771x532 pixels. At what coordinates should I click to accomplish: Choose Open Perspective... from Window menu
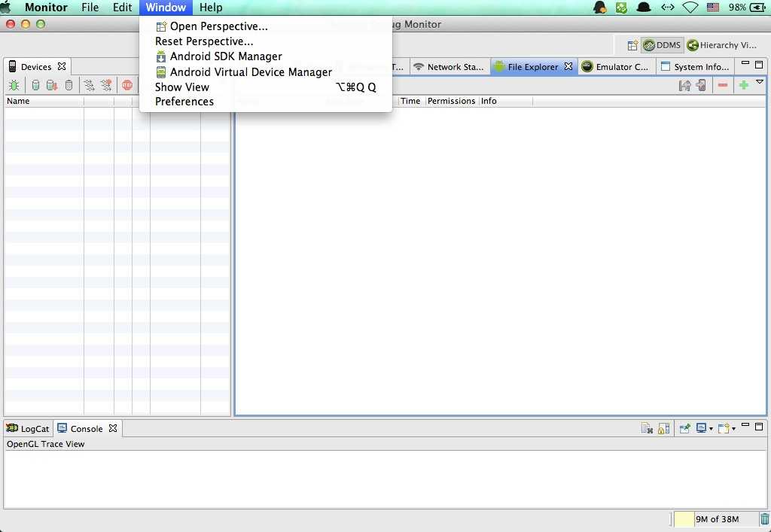pyautogui.click(x=266, y=26)
